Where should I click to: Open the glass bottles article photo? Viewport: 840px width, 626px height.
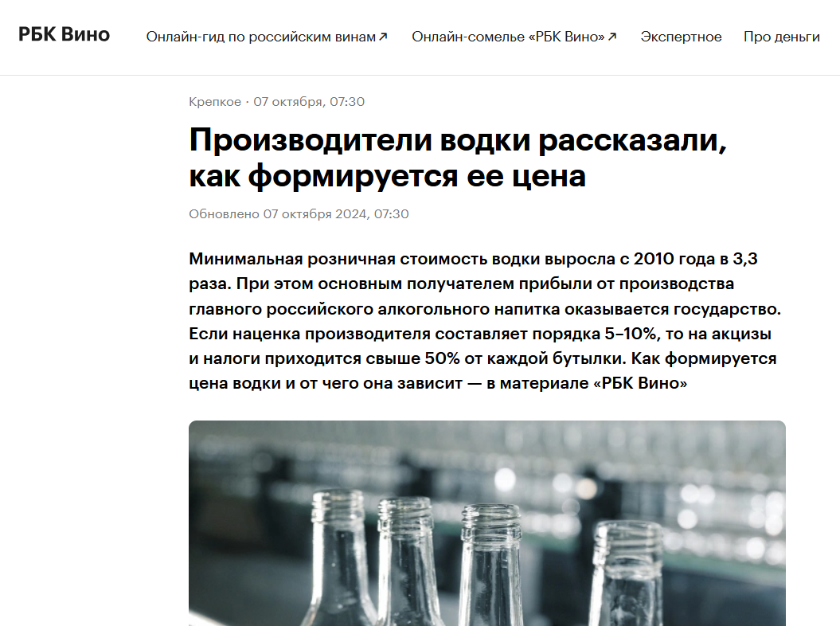(487, 523)
